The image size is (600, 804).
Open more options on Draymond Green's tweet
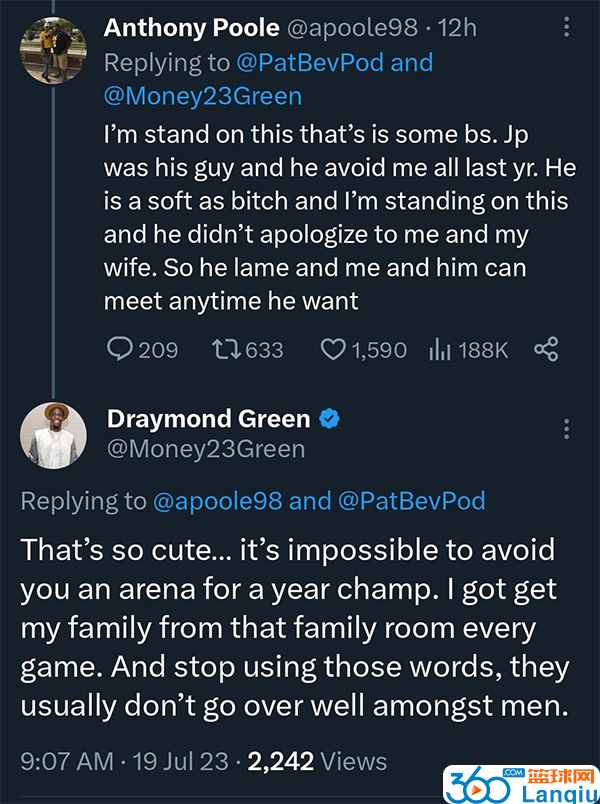tap(567, 429)
